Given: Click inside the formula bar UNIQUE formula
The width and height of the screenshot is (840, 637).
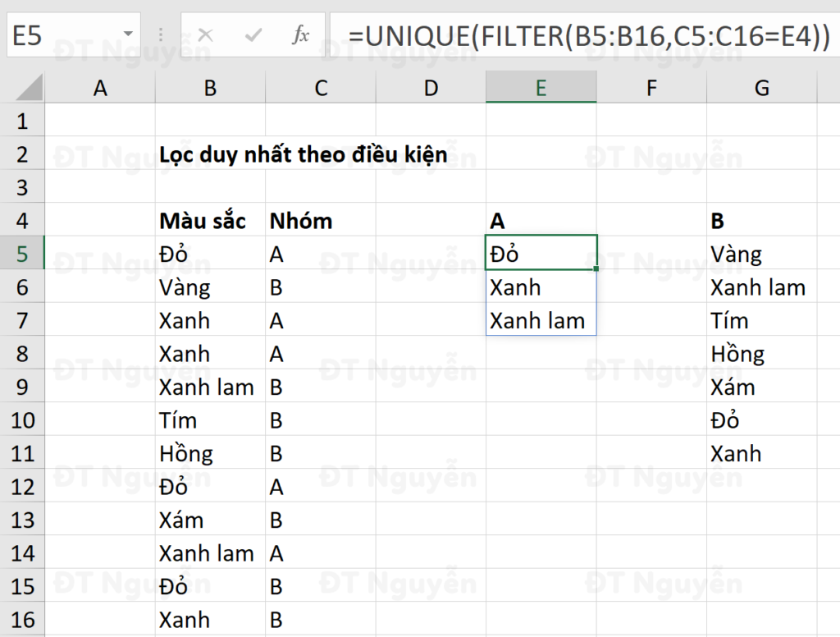Looking at the screenshot, I should [588, 36].
